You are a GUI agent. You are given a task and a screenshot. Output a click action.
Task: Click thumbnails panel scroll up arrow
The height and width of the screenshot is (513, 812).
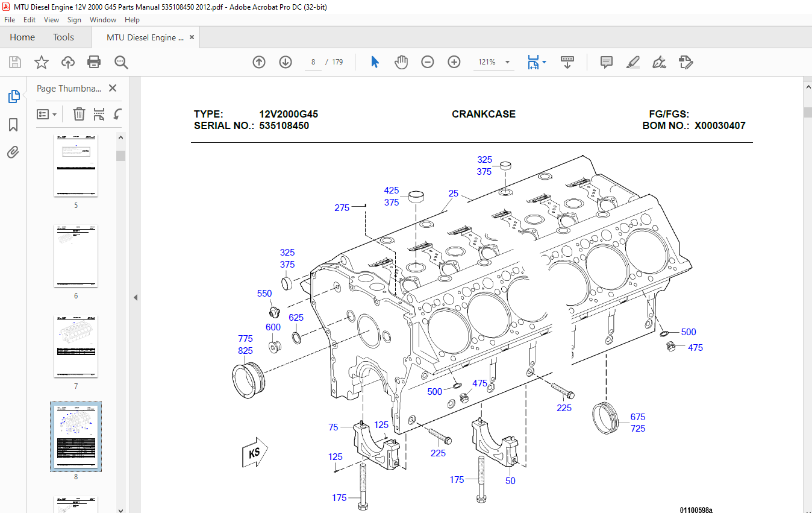[121, 139]
